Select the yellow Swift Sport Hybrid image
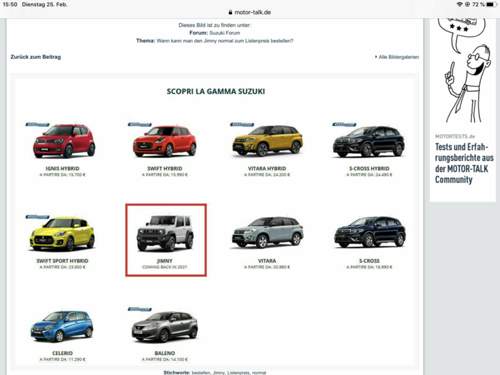The image size is (500, 375). point(62,234)
